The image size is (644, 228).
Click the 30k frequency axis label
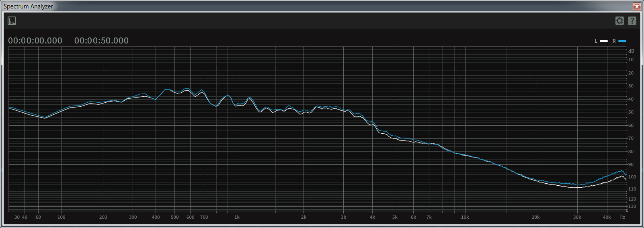click(577, 217)
